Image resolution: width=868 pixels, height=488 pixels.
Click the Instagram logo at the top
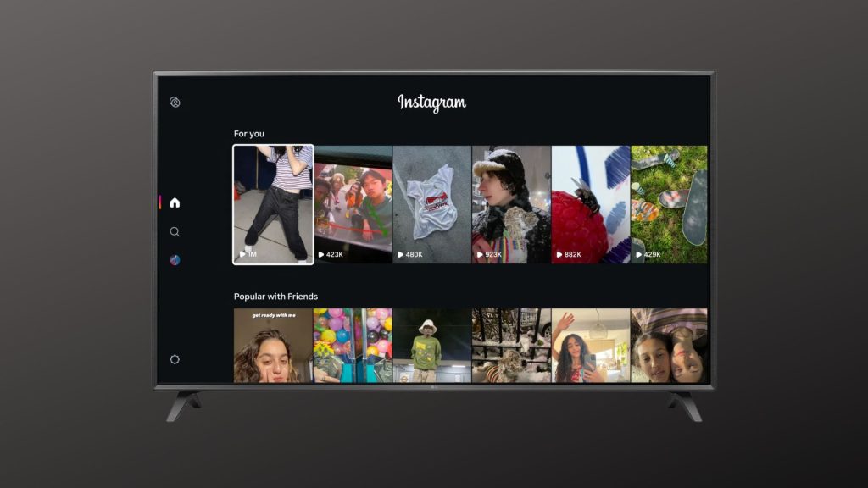pos(431,103)
